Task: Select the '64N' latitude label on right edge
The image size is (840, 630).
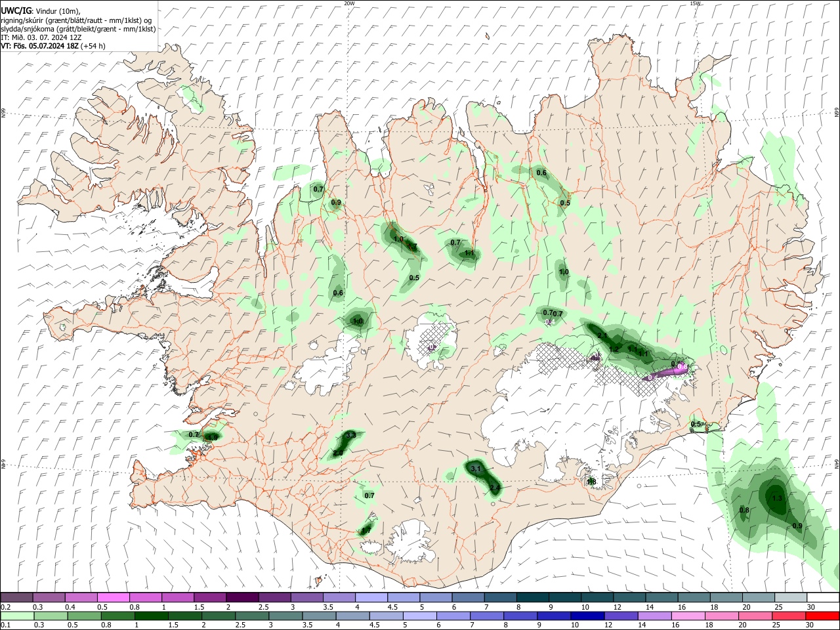Action: click(x=837, y=463)
